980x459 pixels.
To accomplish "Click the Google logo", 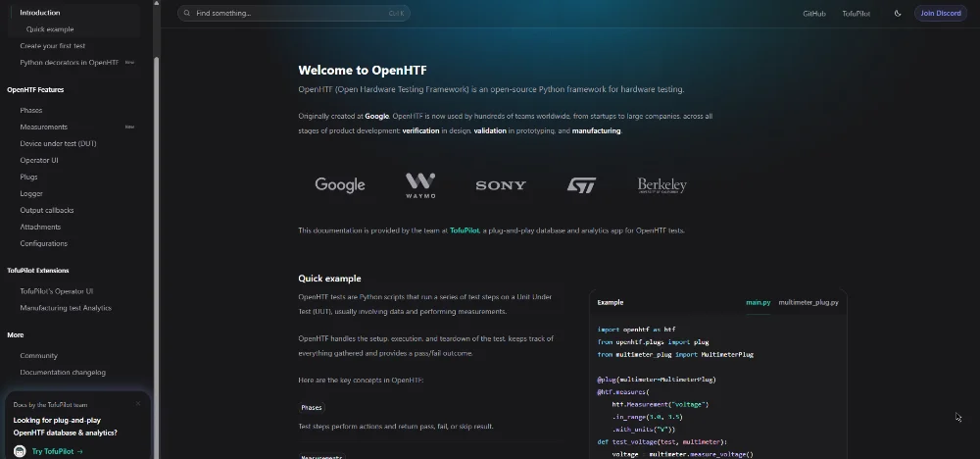I will click(339, 185).
